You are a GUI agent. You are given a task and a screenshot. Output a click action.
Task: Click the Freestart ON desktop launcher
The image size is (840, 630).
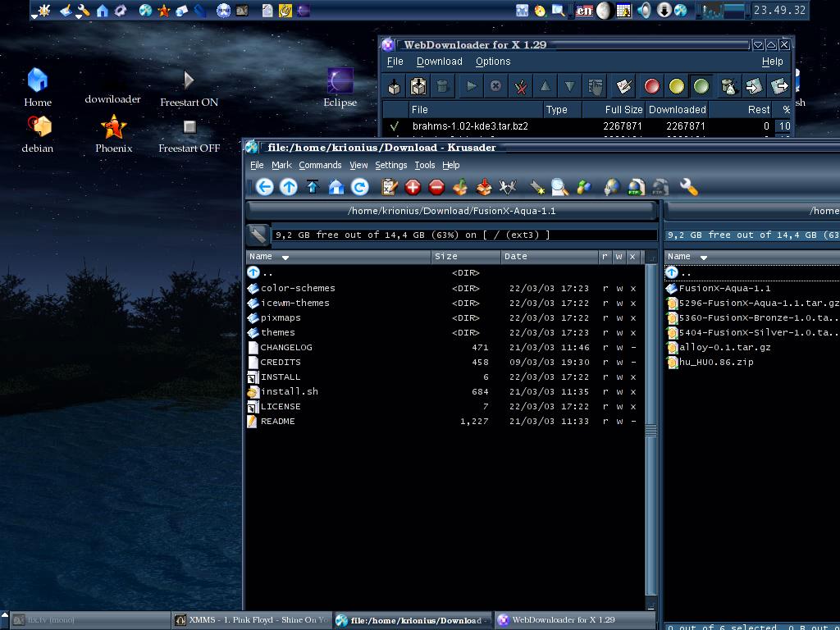click(189, 89)
